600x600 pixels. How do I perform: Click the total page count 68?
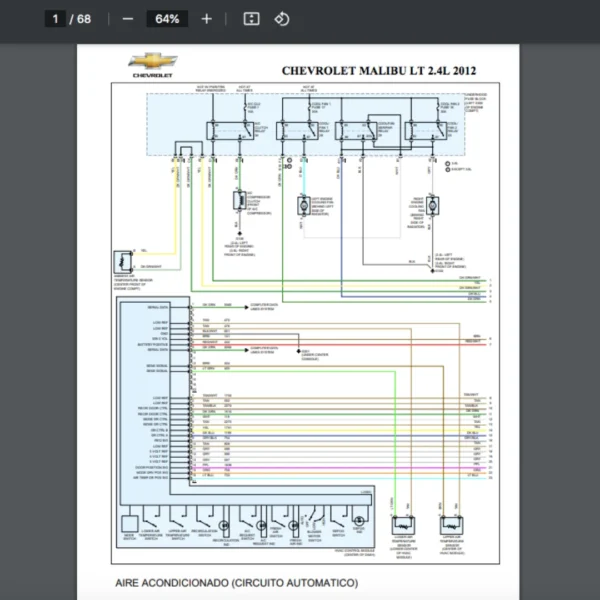(x=84, y=19)
